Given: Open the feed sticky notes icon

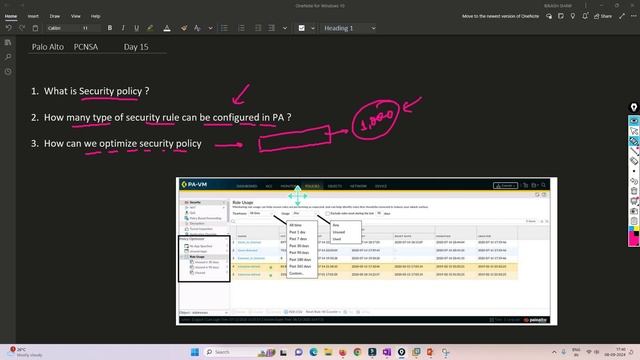Looking at the screenshot, I should tap(561, 16).
